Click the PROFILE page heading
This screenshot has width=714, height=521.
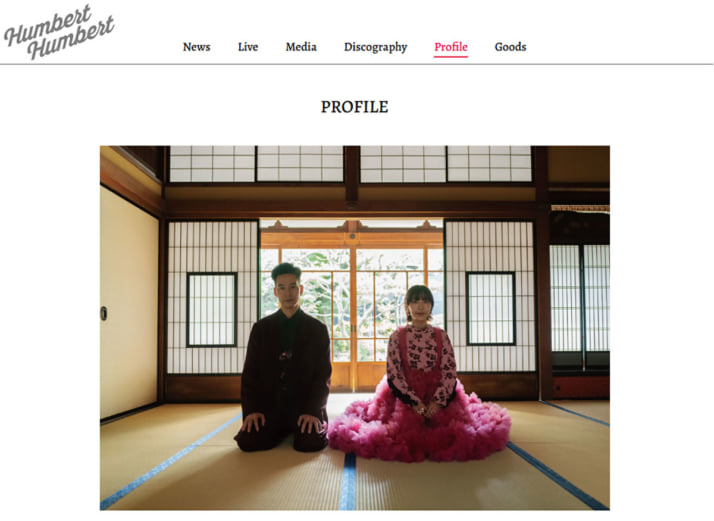coord(355,107)
